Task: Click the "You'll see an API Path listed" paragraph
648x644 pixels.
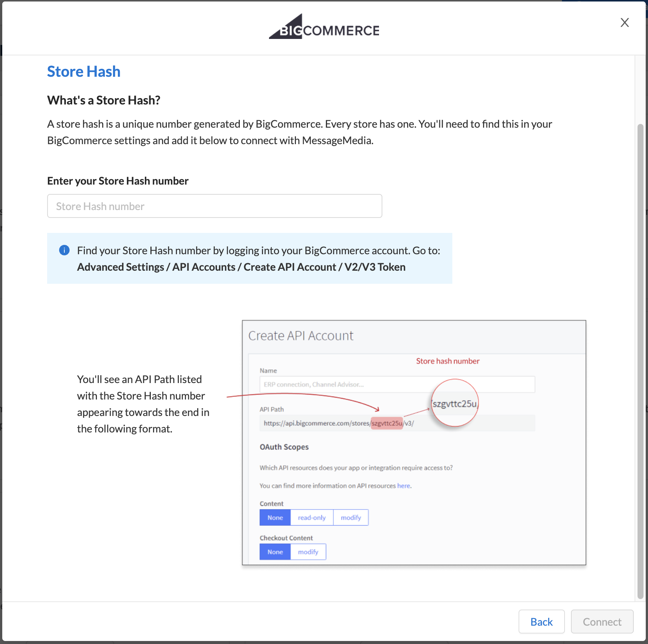Action: (x=143, y=404)
